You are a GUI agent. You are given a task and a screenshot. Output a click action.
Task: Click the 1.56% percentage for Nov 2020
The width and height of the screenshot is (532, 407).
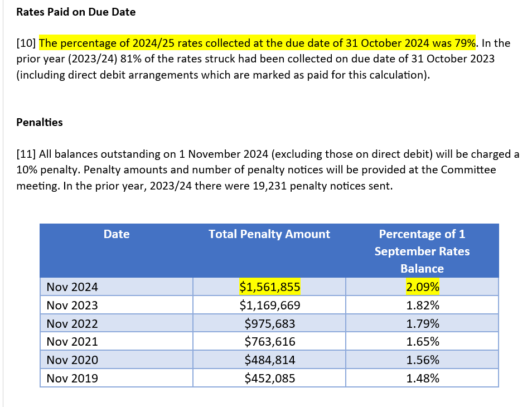tap(422, 360)
